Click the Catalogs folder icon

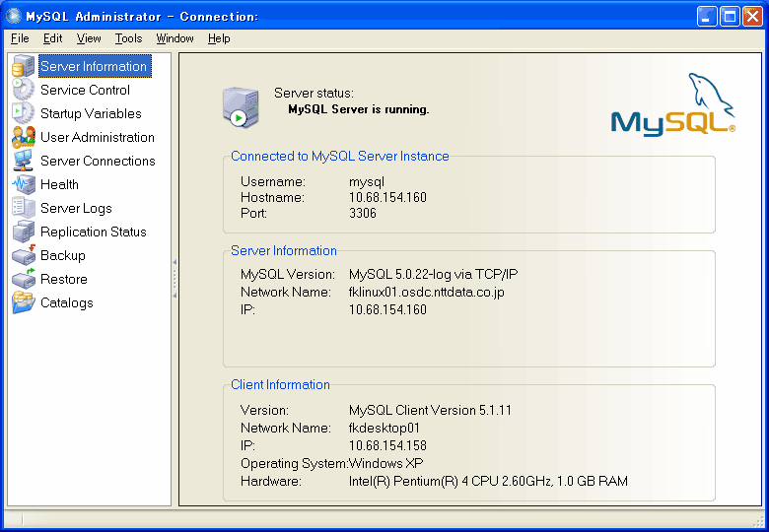click(x=23, y=303)
